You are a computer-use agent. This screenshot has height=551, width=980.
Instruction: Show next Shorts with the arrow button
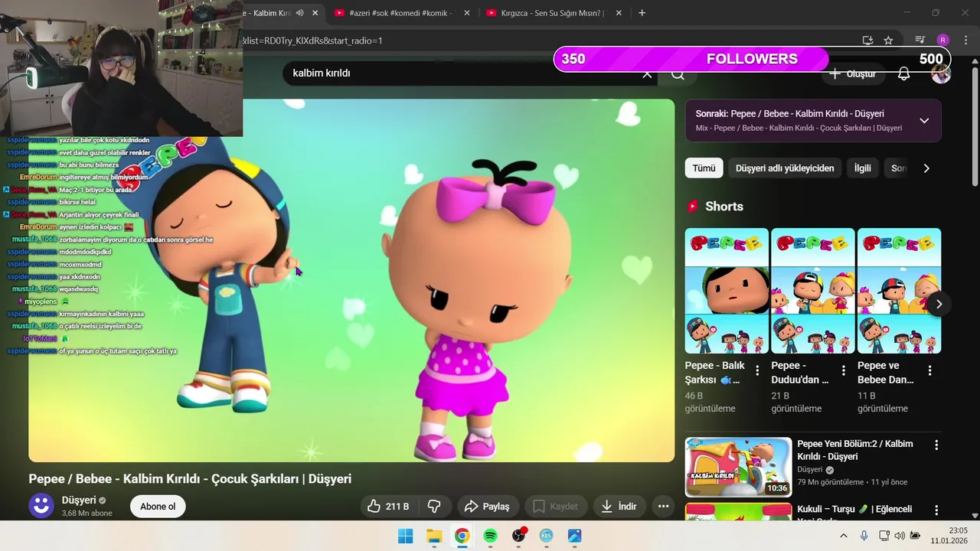939,304
